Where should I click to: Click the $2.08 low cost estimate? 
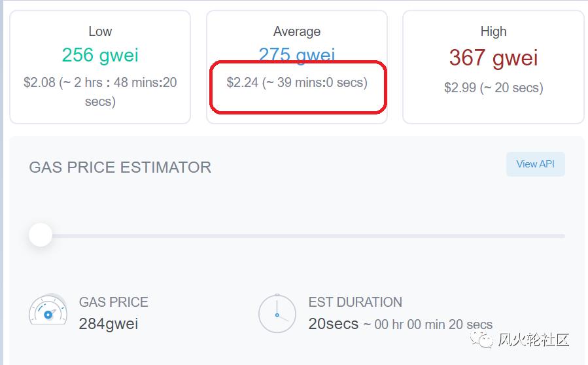[x=40, y=82]
